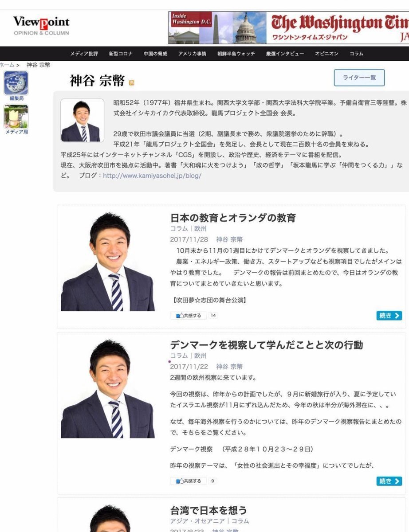Viewport: 409px width, 532px height.
Task: Click the RSS feed icon beside 神谷 宗幣
Action: pos(131,83)
